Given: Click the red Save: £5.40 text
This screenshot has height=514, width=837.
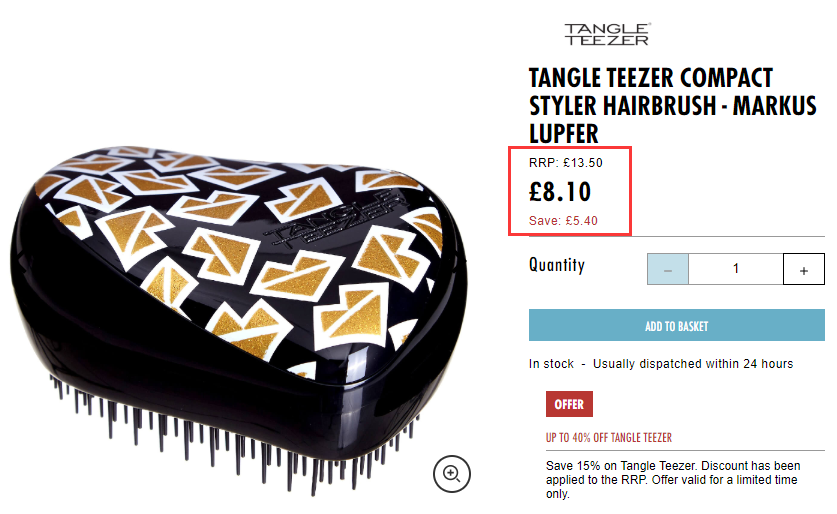Looking at the screenshot, I should pyautogui.click(x=563, y=220).
